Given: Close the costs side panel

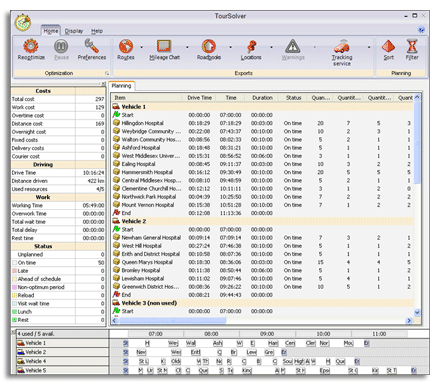Looking at the screenshot, I should click(x=103, y=83).
